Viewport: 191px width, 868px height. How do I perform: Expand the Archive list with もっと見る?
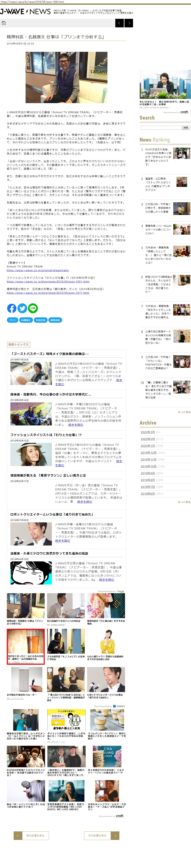tap(184, 502)
